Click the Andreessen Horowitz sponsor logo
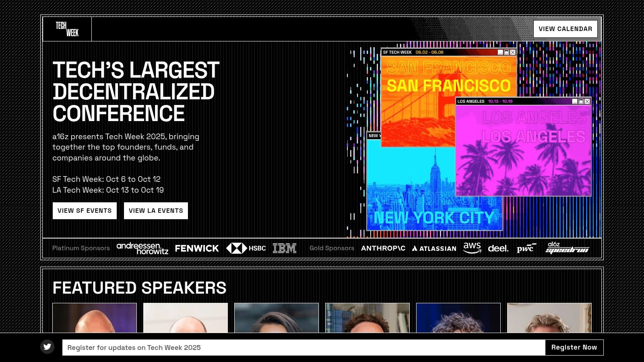Image resolution: width=644 pixels, height=362 pixels. click(142, 248)
